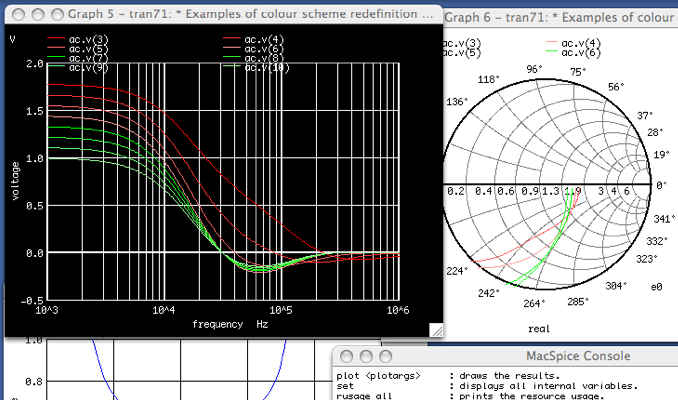Viewport: 678px width, 400px height.
Task: Minimize the MacSpice Console window
Action: point(366,356)
